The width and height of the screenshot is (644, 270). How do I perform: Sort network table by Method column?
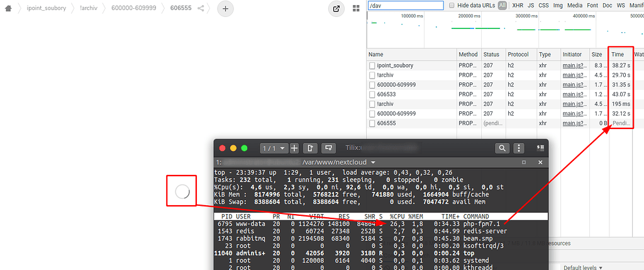click(469, 54)
